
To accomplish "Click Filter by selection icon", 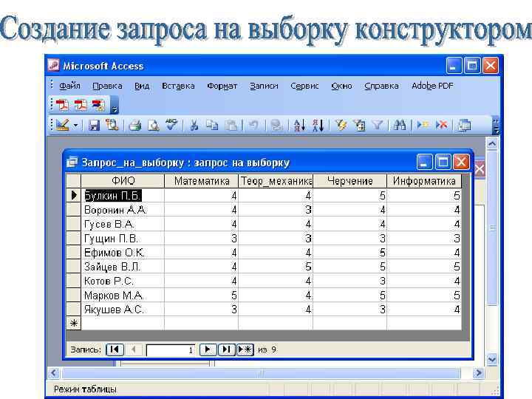I will pyautogui.click(x=341, y=125).
